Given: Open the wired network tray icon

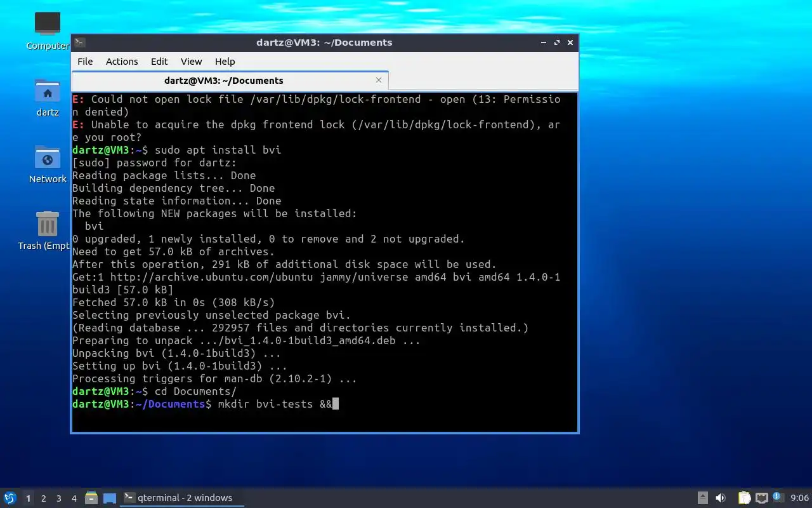Looking at the screenshot, I should pos(761,498).
